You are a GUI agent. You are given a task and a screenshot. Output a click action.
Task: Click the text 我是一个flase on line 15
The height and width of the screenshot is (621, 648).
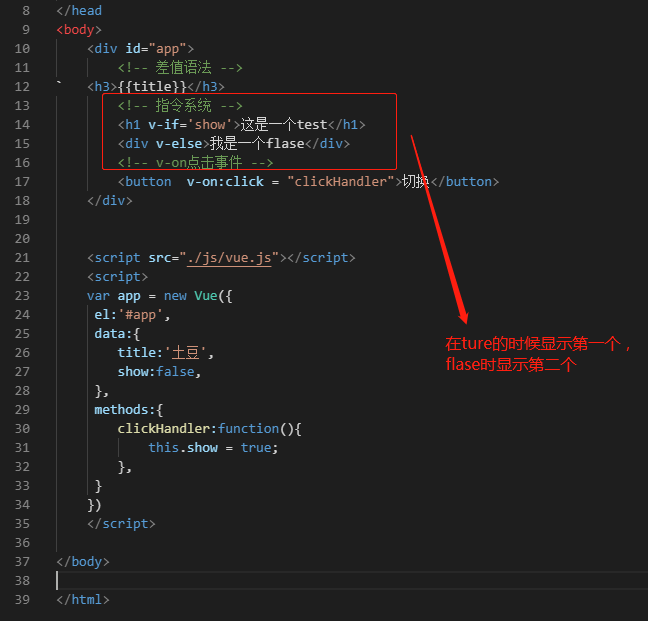[257, 143]
